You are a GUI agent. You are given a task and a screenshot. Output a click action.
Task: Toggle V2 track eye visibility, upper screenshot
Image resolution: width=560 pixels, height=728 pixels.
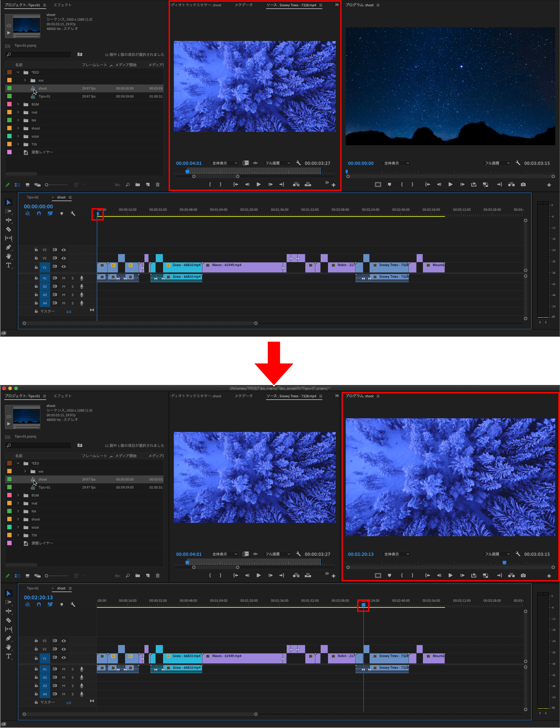click(x=64, y=258)
